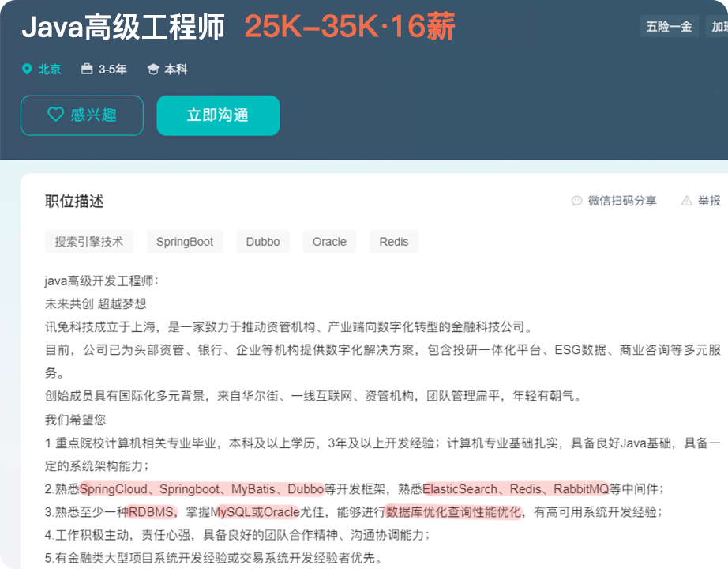Click the 职位描述 section heading
This screenshot has width=728, height=569.
(74, 202)
